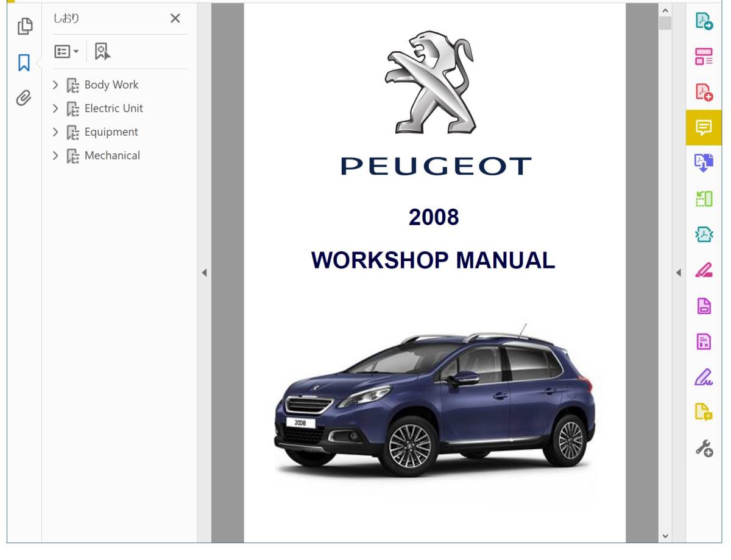The height and width of the screenshot is (560, 731).
Task: Select the Mechanical bookmark
Action: tap(112, 156)
